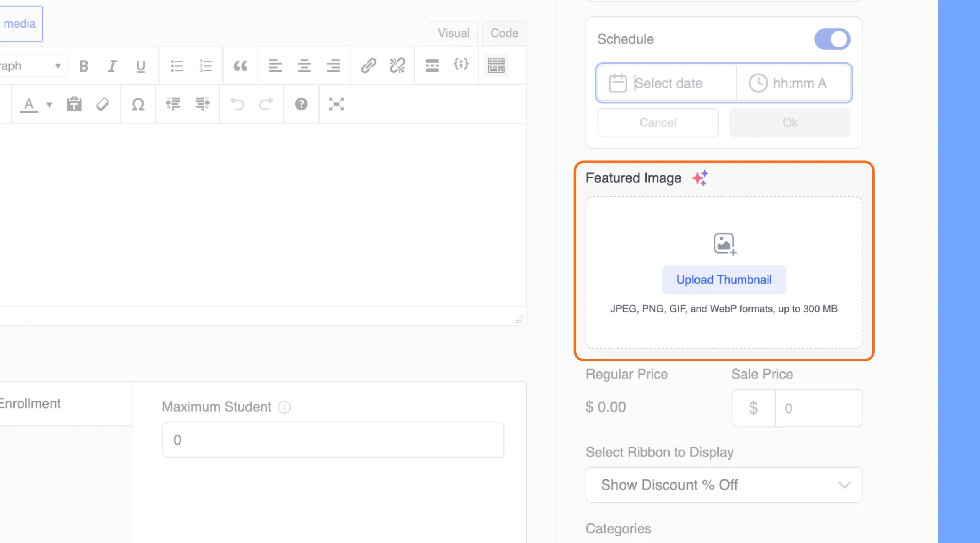Toggle the toolbar toggle keyboard icon
The width and height of the screenshot is (980, 543).
click(x=496, y=66)
